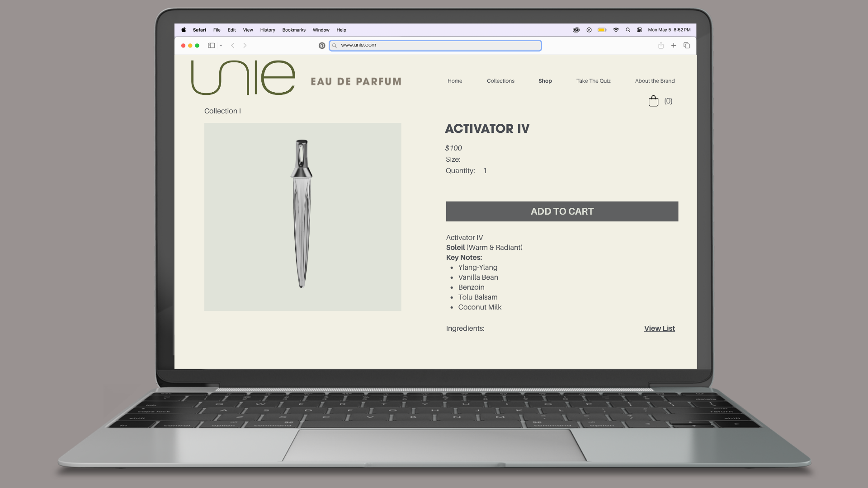Image resolution: width=868 pixels, height=488 pixels.
Task: Show tab overview icon
Action: click(687, 45)
